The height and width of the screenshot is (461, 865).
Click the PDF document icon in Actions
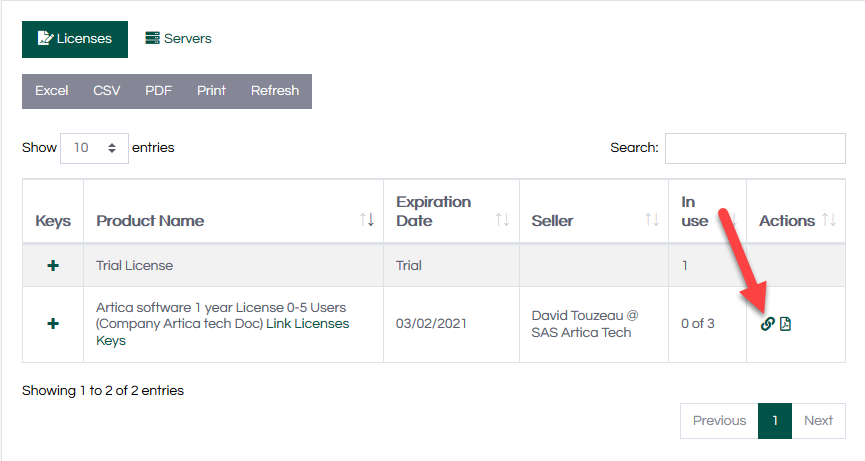click(x=785, y=323)
